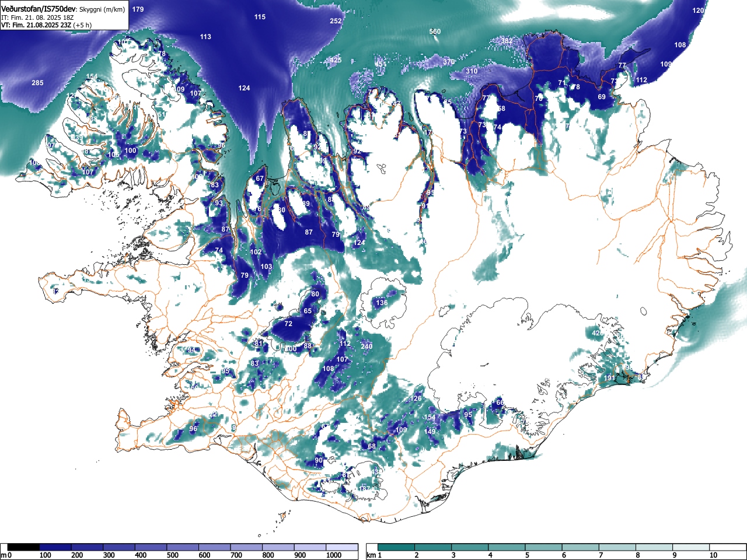Click visibility value 179 on the map
Viewport: 747px width, 560px height.
click(138, 9)
